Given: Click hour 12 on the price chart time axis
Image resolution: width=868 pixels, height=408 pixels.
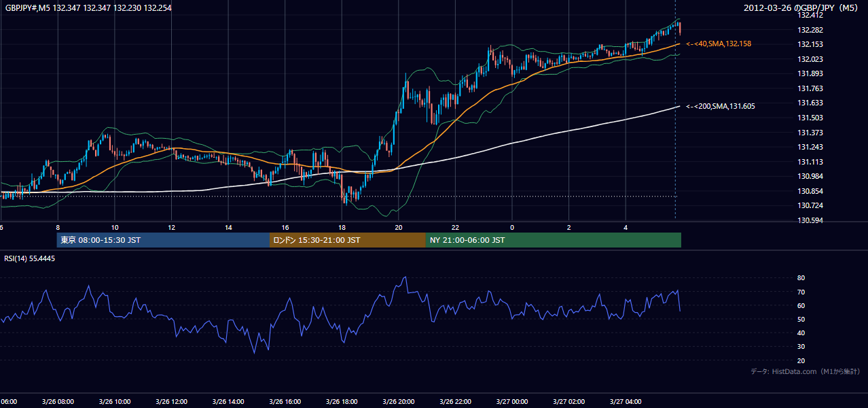Looking at the screenshot, I should 171,227.
